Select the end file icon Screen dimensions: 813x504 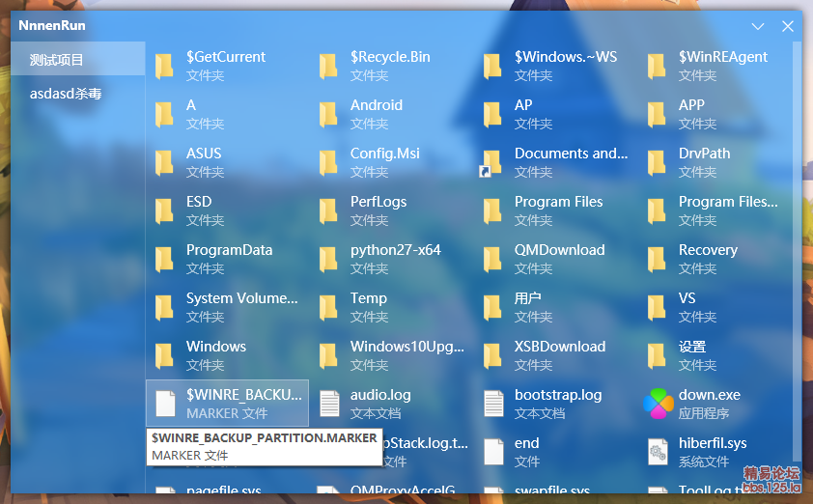coord(493,452)
